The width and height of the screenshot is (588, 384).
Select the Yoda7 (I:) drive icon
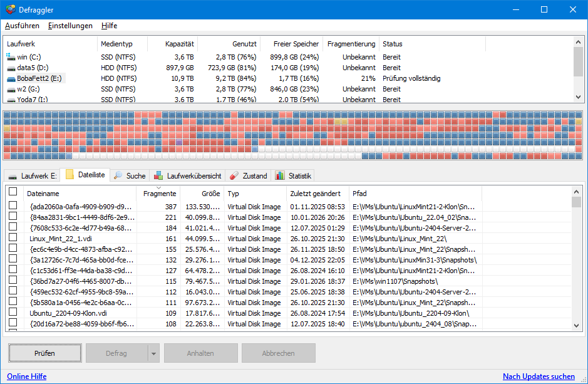(x=11, y=99)
